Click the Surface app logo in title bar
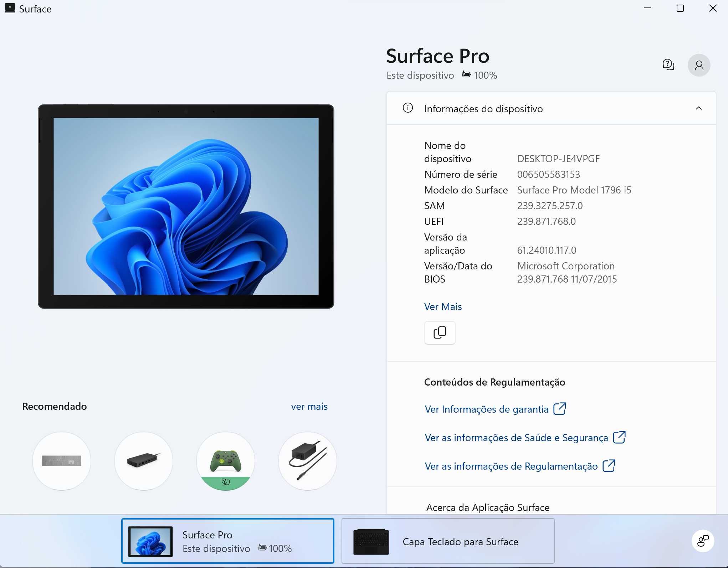Image resolution: width=728 pixels, height=568 pixels. tap(10, 9)
